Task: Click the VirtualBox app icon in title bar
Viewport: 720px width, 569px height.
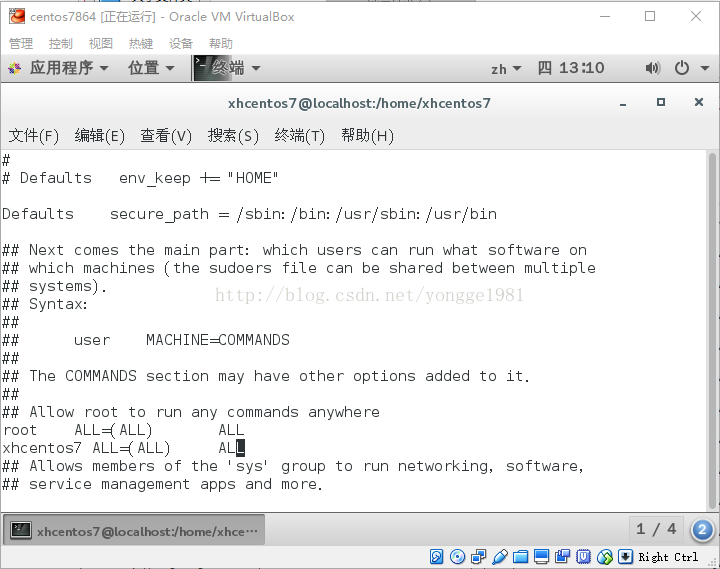Action: [17, 17]
